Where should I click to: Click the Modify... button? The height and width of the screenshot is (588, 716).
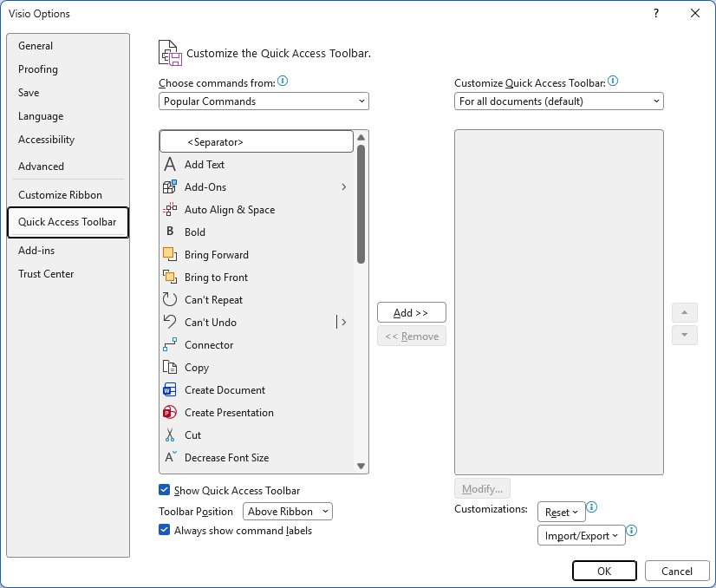point(482,489)
